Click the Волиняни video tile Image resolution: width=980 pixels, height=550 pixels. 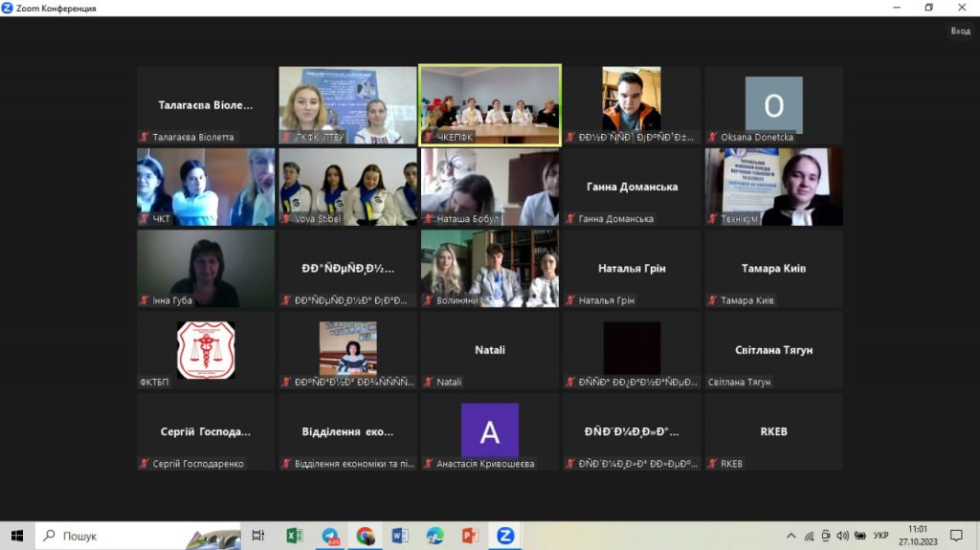pyautogui.click(x=490, y=268)
